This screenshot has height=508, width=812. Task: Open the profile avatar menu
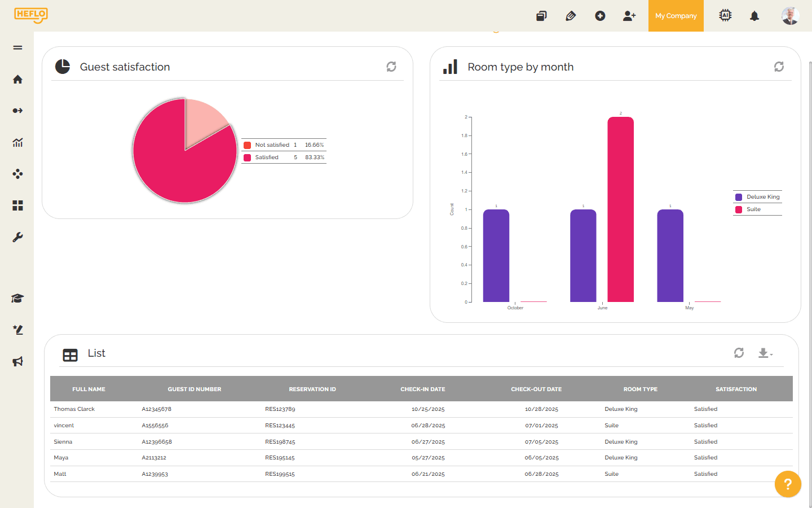click(791, 16)
